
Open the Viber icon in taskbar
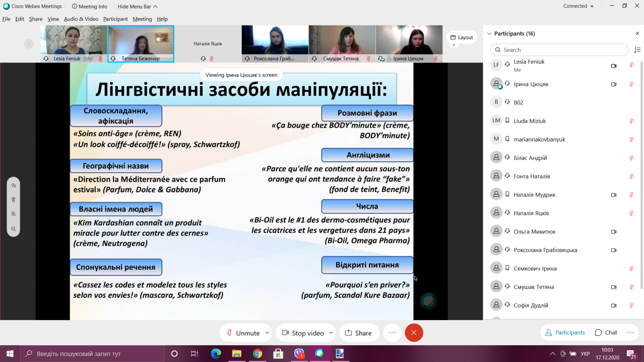299,354
